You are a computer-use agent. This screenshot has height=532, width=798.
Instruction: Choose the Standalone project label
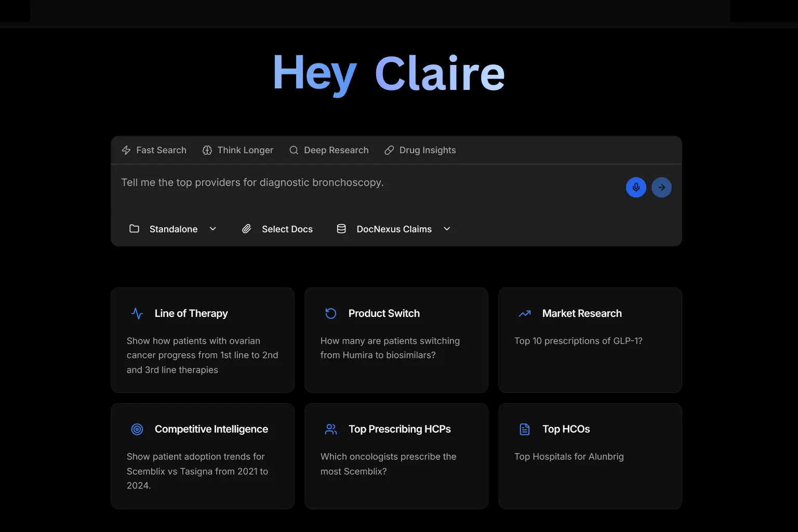(174, 229)
